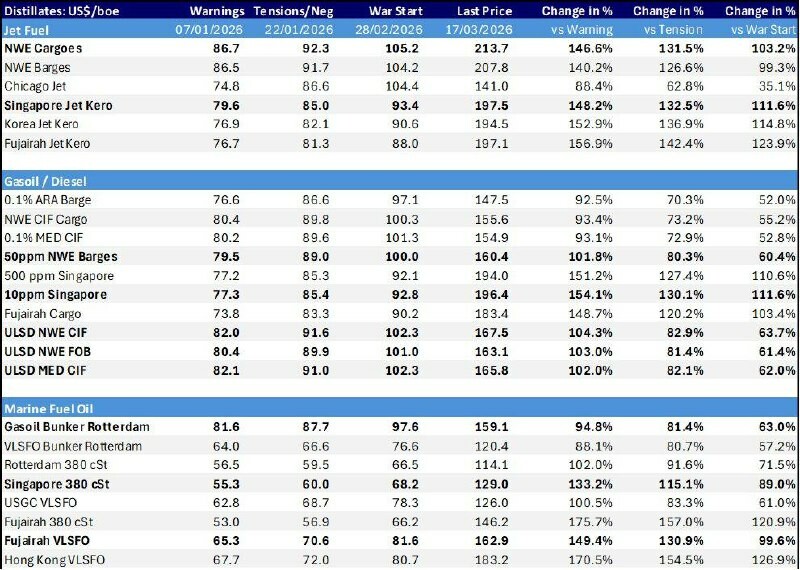
Task: Select NWE Cargoes last price 213.7
Action: [x=495, y=48]
